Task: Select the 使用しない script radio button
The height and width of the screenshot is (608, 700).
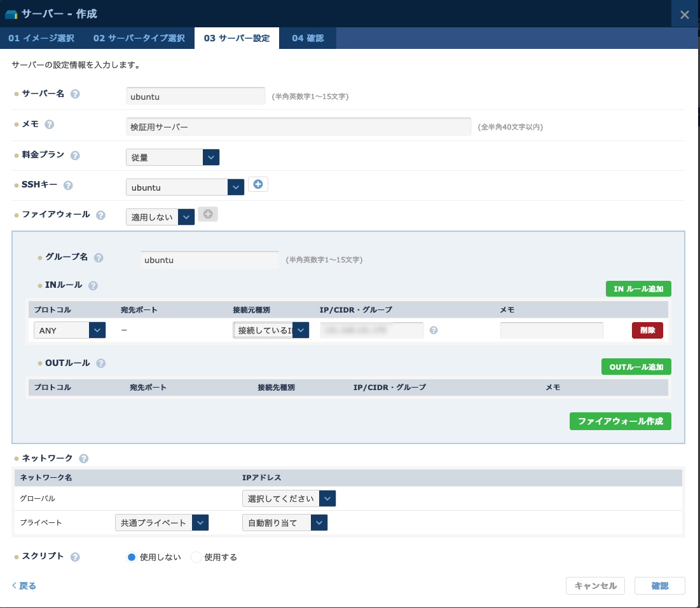Action: tap(132, 557)
